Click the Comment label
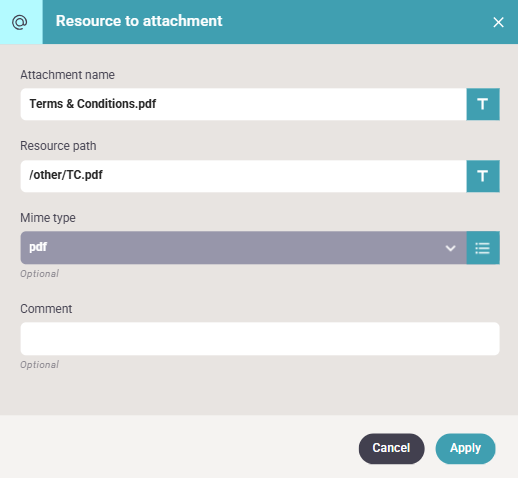This screenshot has width=518, height=478. point(46,309)
